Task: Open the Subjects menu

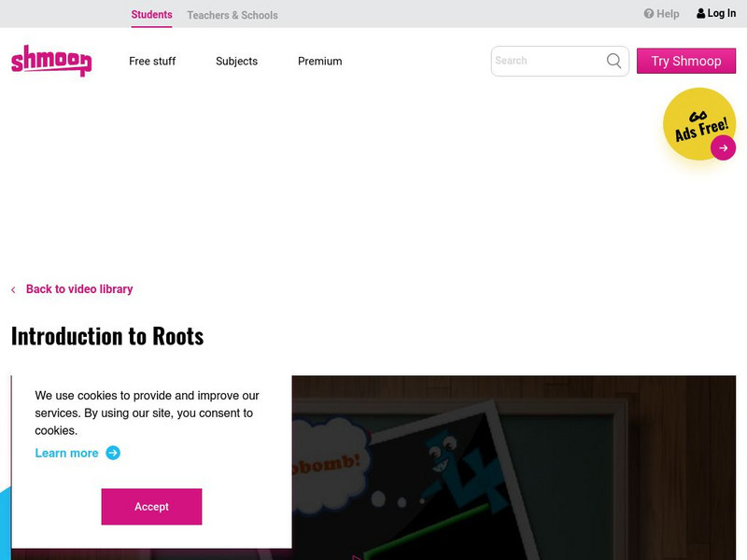Action: (236, 61)
